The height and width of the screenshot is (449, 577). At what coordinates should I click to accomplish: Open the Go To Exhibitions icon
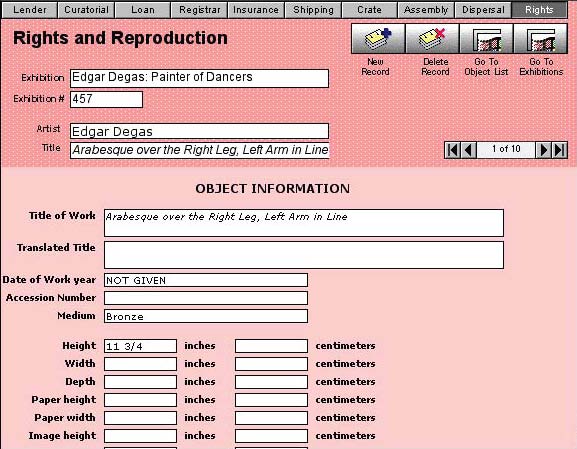(x=540, y=39)
